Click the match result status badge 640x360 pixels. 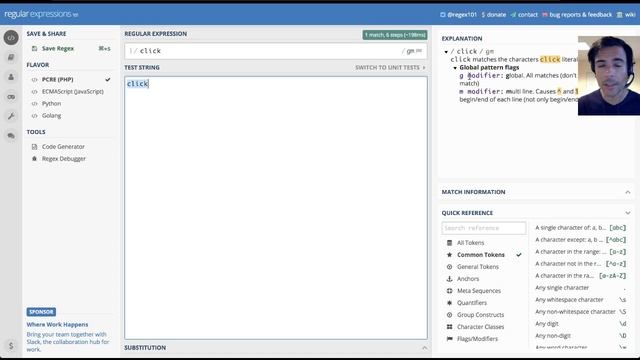[395, 35]
